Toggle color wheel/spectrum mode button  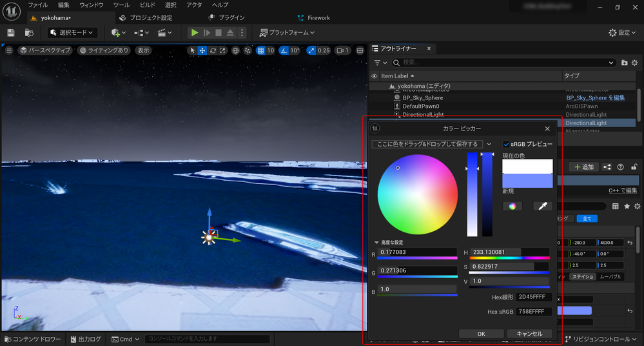(512, 206)
